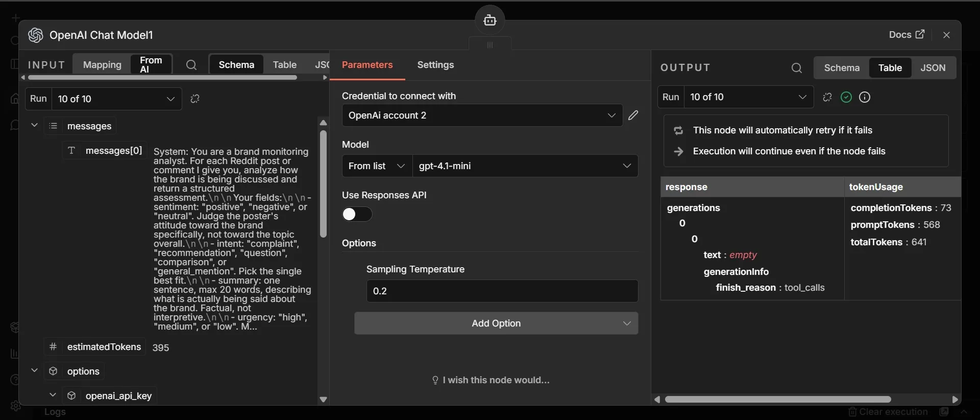980x420 pixels.
Task: Edit the OpenAi account 2 credential pencil
Action: (633, 115)
